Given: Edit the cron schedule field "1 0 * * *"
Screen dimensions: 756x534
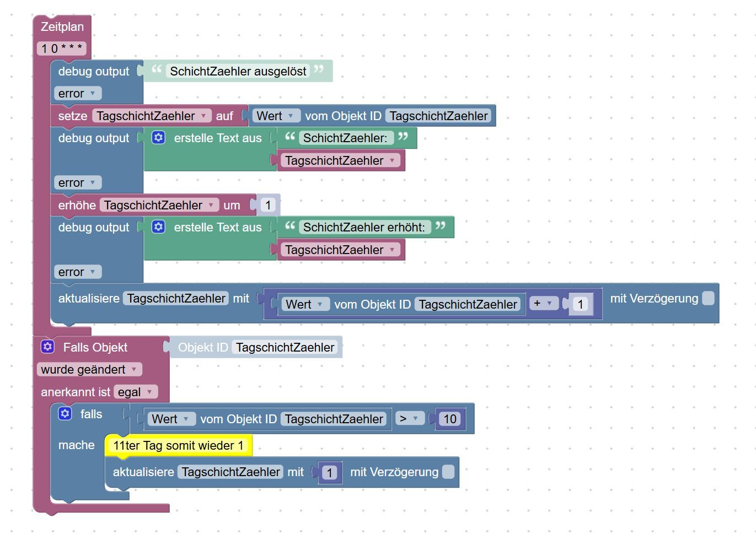Looking at the screenshot, I should [x=62, y=48].
